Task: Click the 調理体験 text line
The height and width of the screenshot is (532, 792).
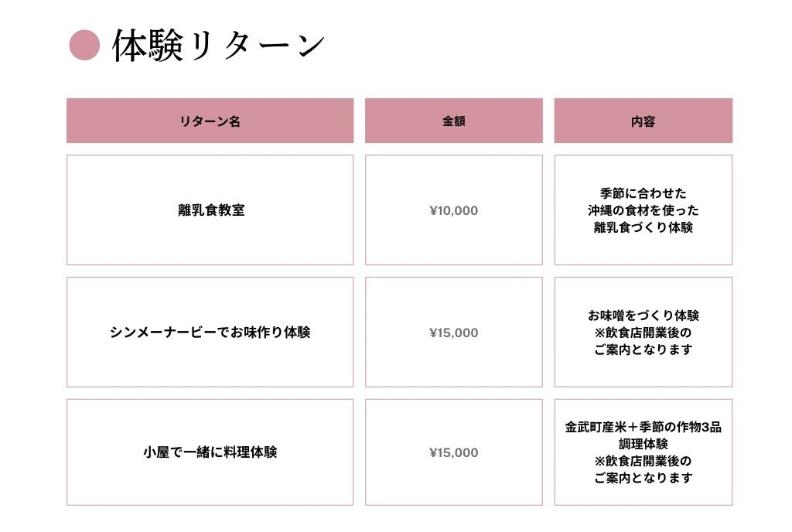Action: [643, 444]
